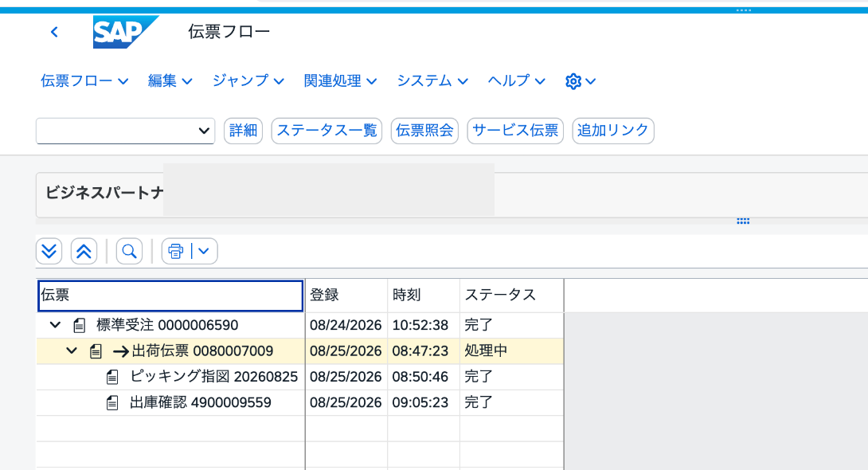Select the 標準受注 0000006590 row
Screen dimensions: 868x470
tap(299, 326)
